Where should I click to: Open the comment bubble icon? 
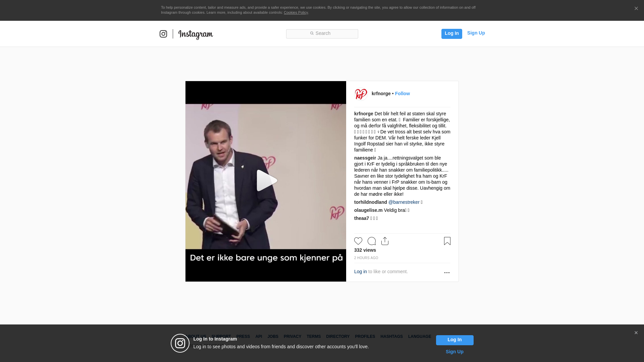[x=372, y=241]
